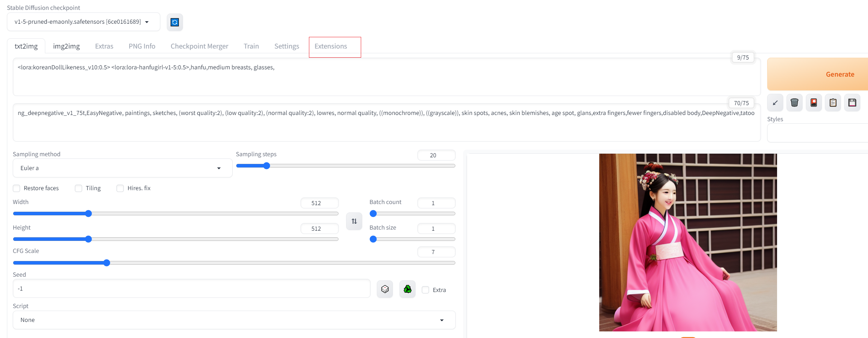
Task: Open the Settings tab
Action: (x=287, y=46)
